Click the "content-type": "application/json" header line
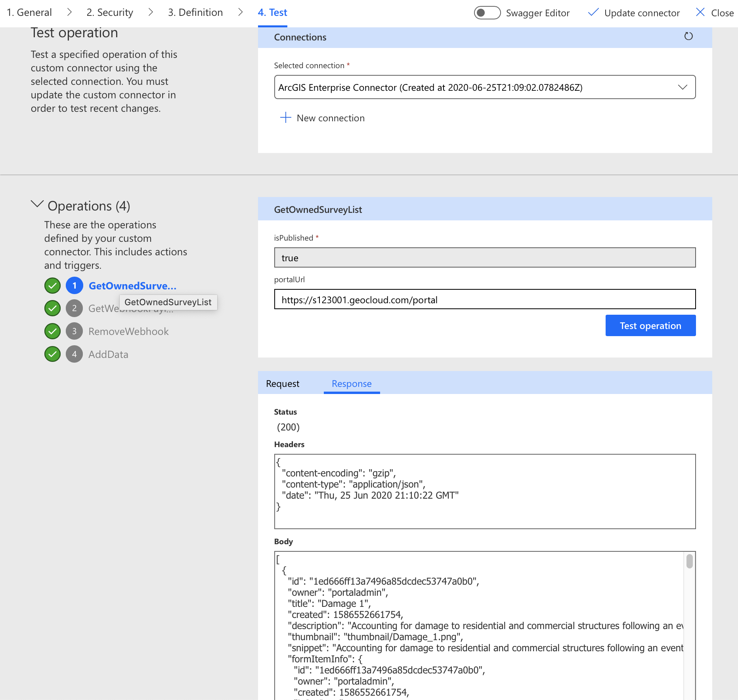 point(354,484)
